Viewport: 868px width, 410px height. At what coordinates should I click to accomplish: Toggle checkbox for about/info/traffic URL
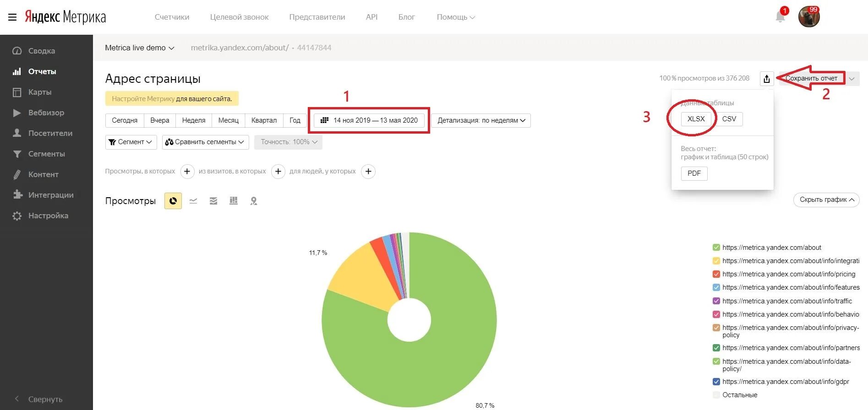click(716, 301)
